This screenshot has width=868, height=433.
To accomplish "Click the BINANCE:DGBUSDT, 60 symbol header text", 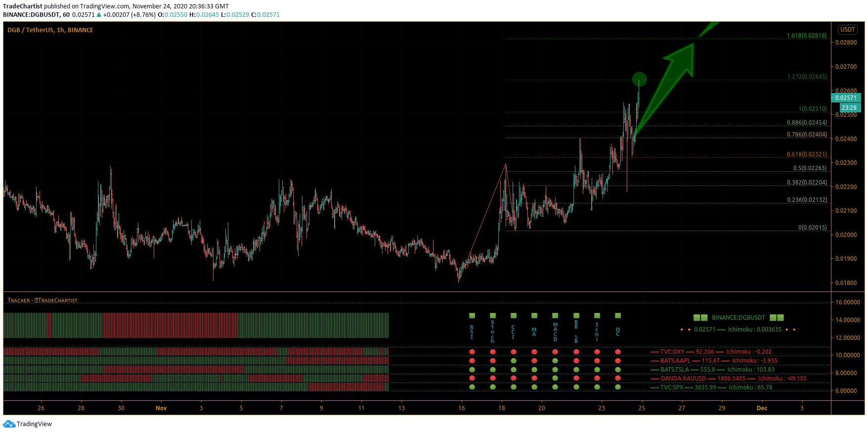I will click(36, 15).
